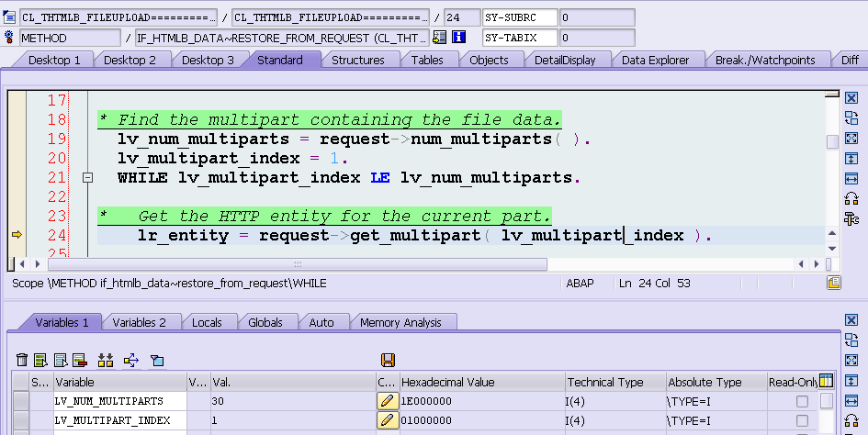Click the wrench tool icon beside source editor
The image size is (868, 435).
click(851, 218)
